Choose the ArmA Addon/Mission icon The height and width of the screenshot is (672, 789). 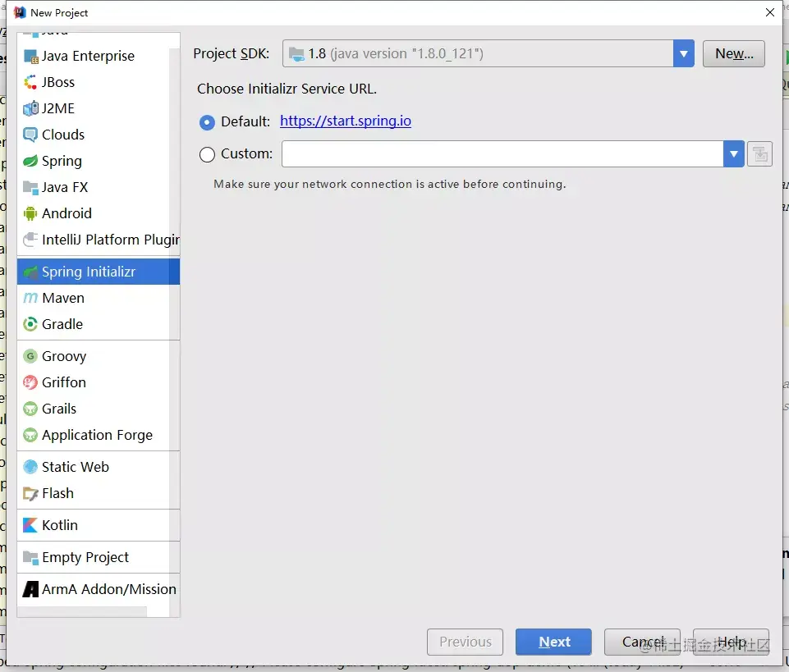click(x=30, y=589)
